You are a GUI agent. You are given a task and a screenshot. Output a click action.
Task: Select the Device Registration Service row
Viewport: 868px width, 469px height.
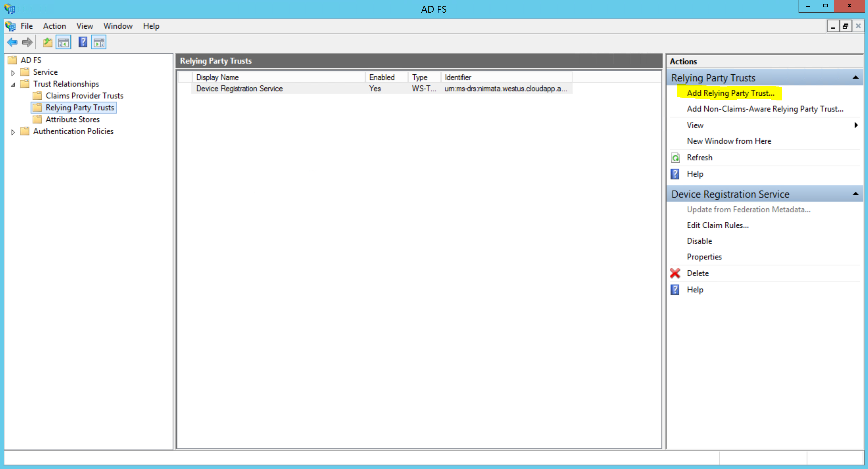pyautogui.click(x=382, y=89)
